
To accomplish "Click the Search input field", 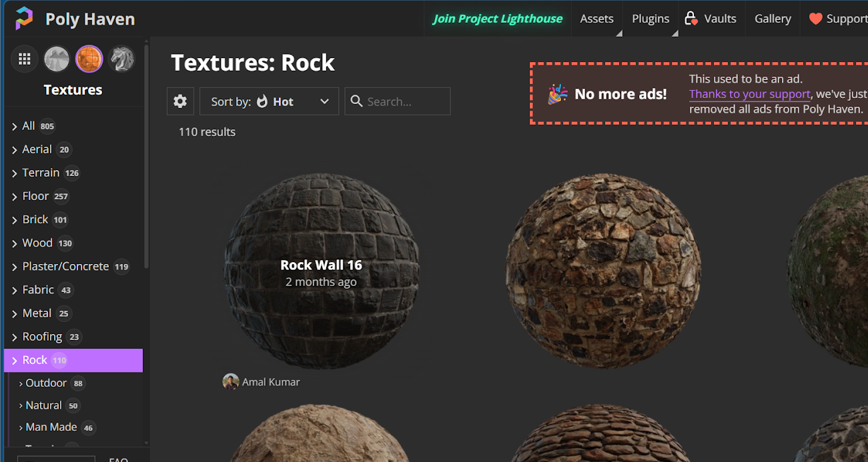I will [398, 101].
